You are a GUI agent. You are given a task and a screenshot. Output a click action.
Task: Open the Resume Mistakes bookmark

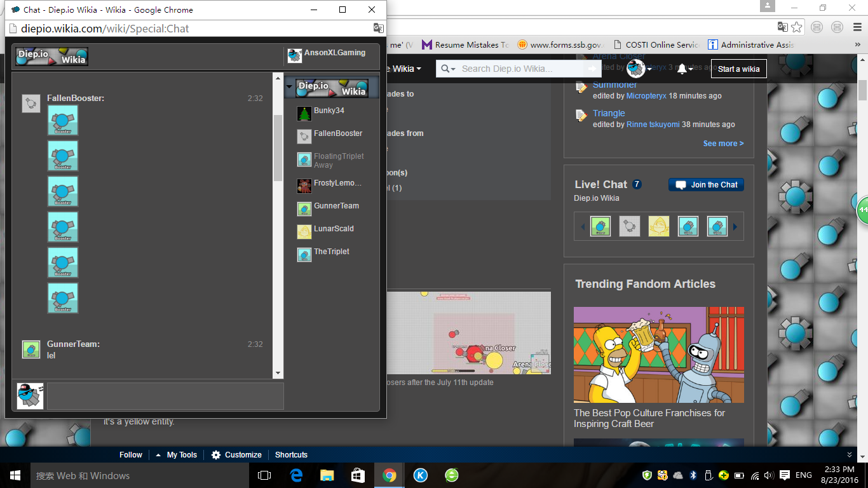(466, 44)
